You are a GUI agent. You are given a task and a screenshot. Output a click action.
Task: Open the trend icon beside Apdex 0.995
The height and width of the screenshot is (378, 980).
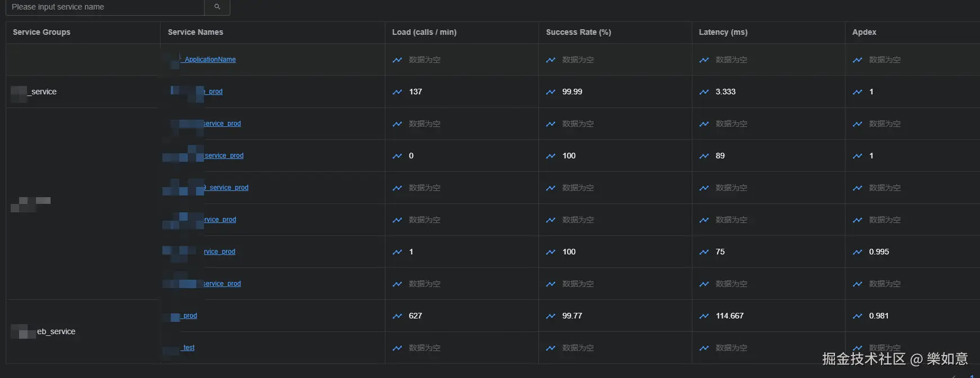[857, 252]
